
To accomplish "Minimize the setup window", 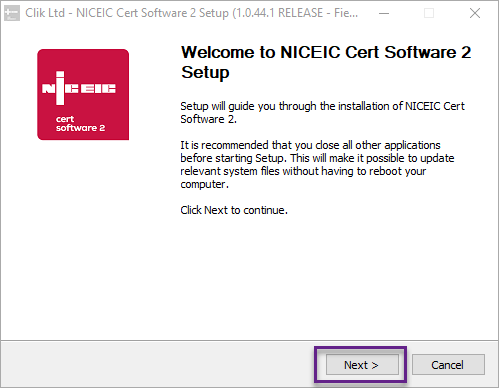I will (384, 13).
